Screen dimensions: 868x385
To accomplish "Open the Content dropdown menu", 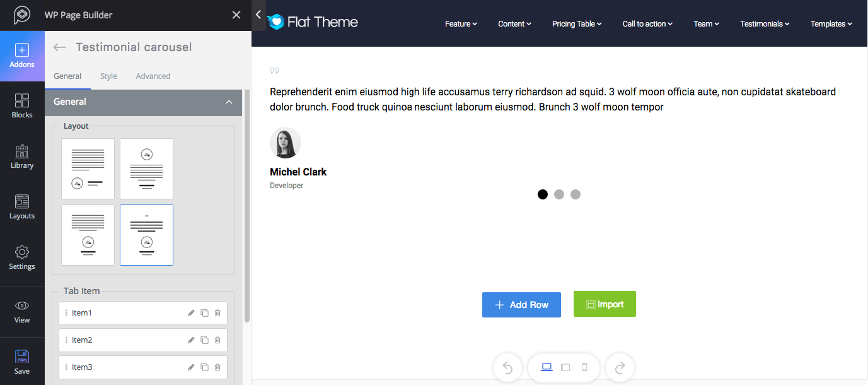I will 514,24.
